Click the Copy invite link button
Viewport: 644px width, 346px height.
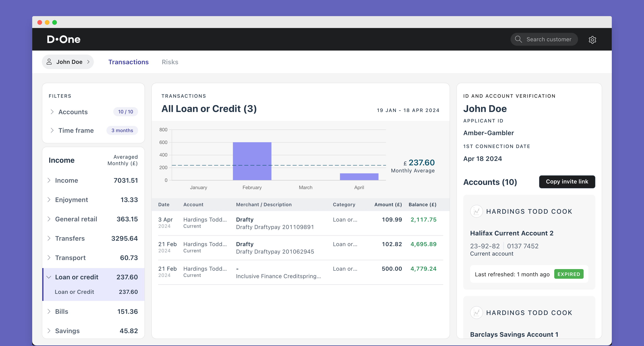coord(567,182)
